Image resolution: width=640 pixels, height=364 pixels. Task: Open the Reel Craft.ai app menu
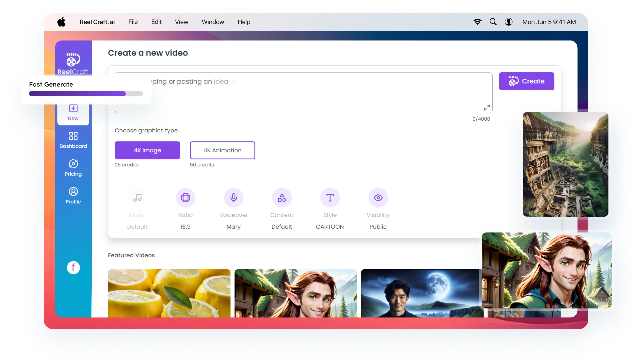[97, 22]
